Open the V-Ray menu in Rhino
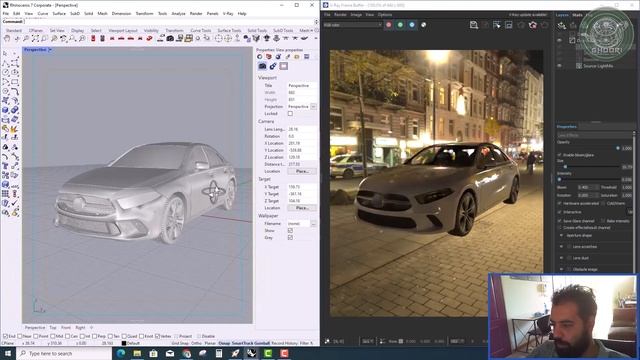This screenshot has width=640, height=360. click(x=228, y=13)
